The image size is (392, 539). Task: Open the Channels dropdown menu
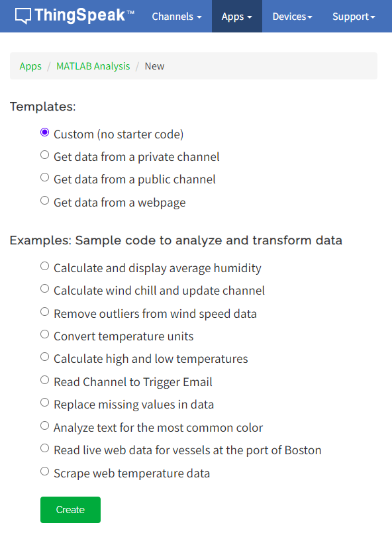(177, 17)
